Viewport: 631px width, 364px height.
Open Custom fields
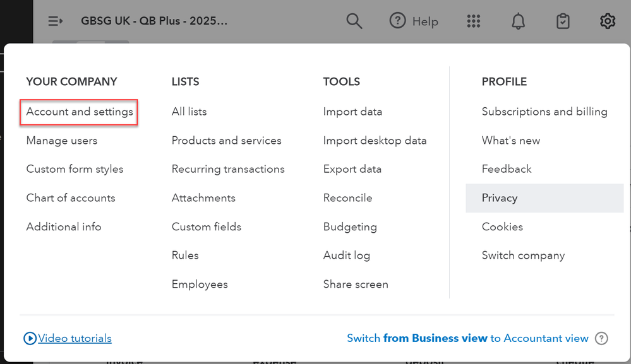click(207, 227)
